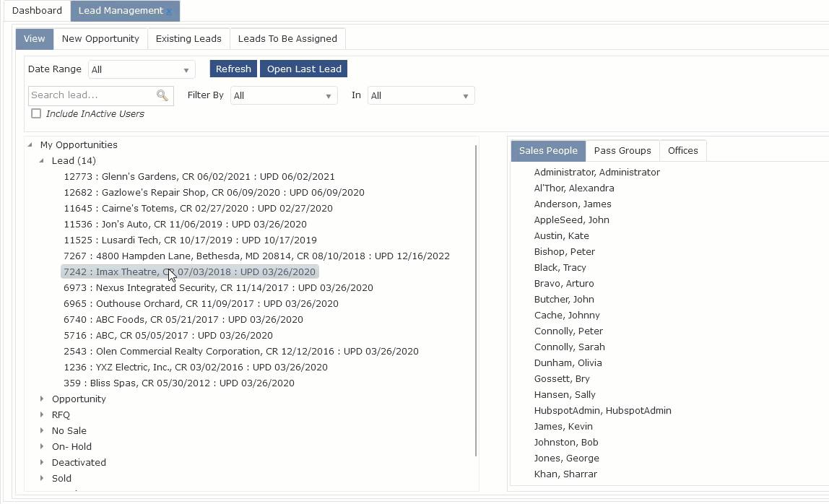Select salesperson Bishop, Peter
This screenshot has height=504, width=829.
[565, 252]
